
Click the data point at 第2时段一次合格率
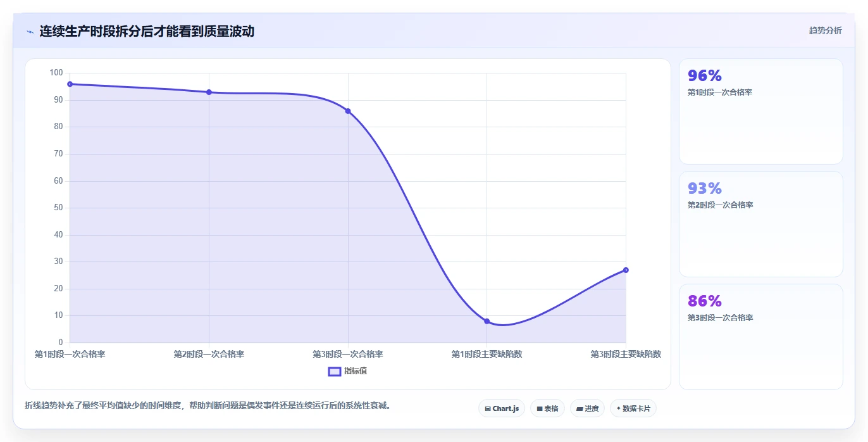(209, 92)
